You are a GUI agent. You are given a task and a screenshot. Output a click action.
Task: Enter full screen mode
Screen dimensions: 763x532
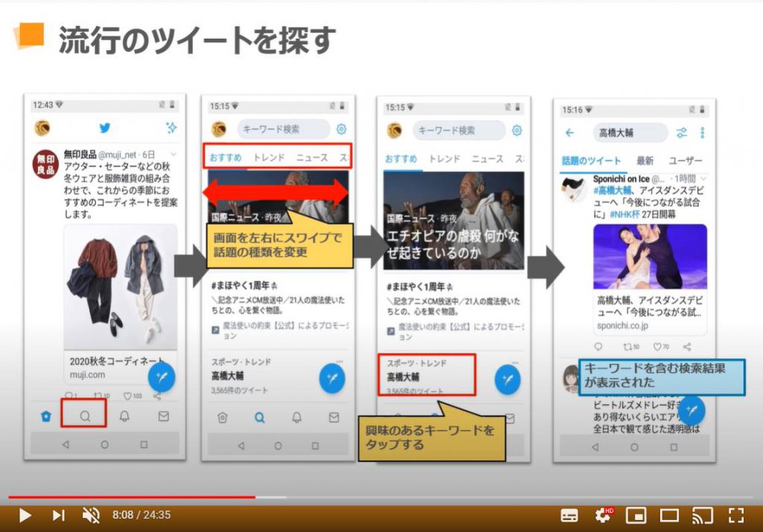[x=736, y=515]
